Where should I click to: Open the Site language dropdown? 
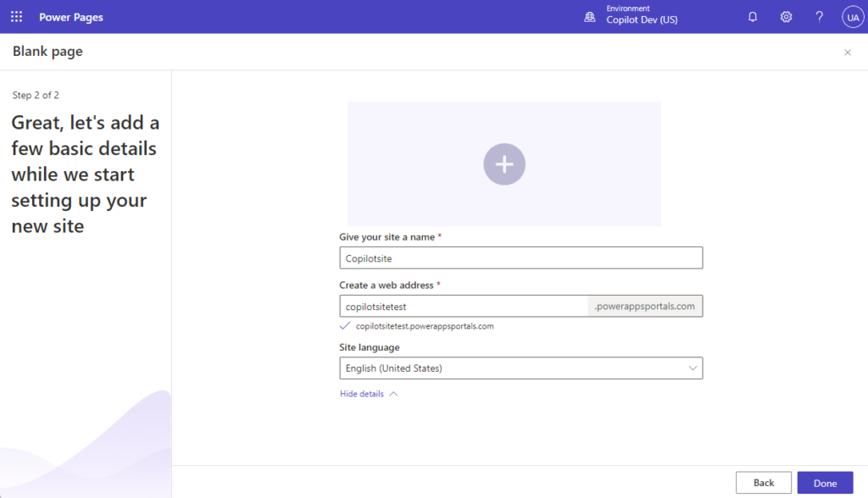(521, 368)
